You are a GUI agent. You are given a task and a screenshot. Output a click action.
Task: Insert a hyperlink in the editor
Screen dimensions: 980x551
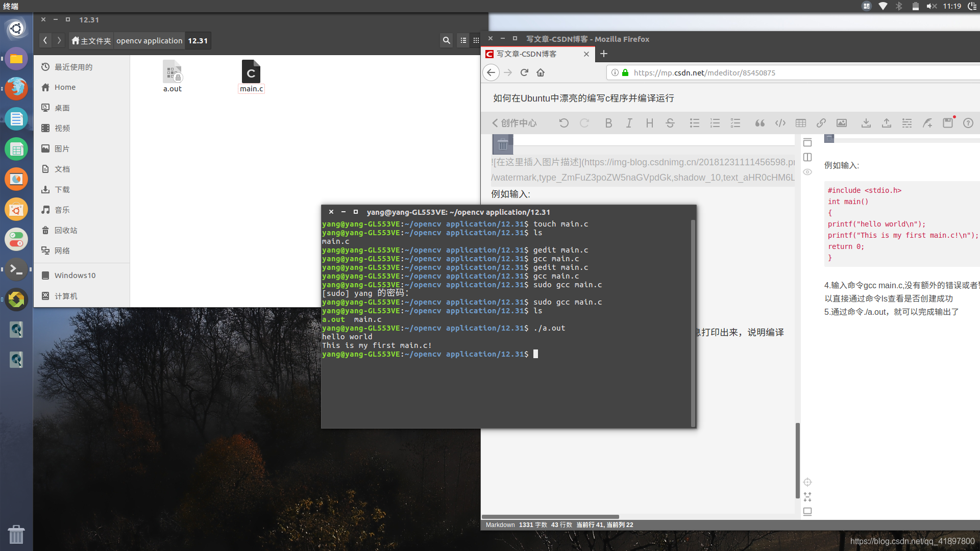point(821,123)
